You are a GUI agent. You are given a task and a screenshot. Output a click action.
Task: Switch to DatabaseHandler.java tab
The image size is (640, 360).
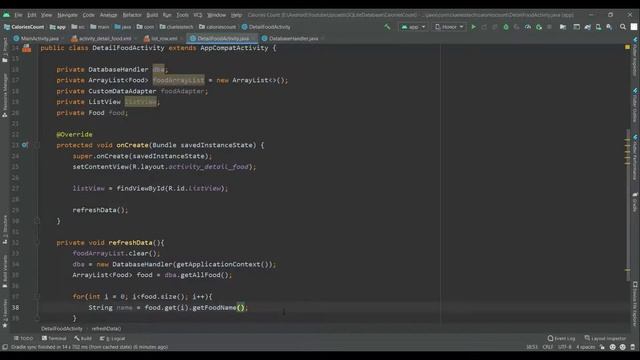coord(291,38)
